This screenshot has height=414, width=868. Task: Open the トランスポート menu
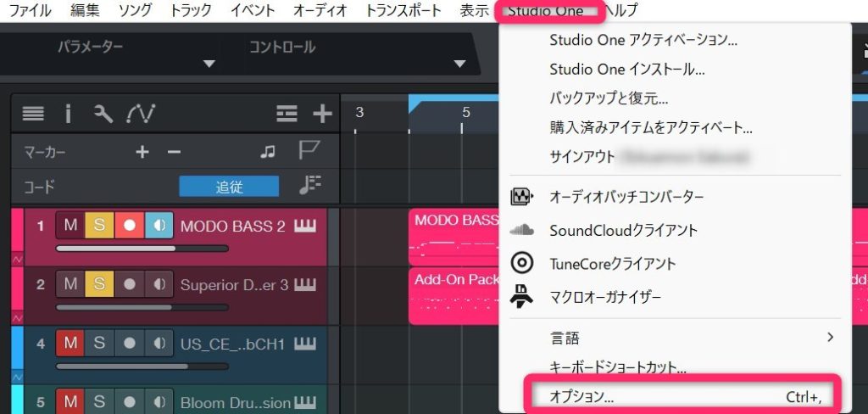(403, 11)
